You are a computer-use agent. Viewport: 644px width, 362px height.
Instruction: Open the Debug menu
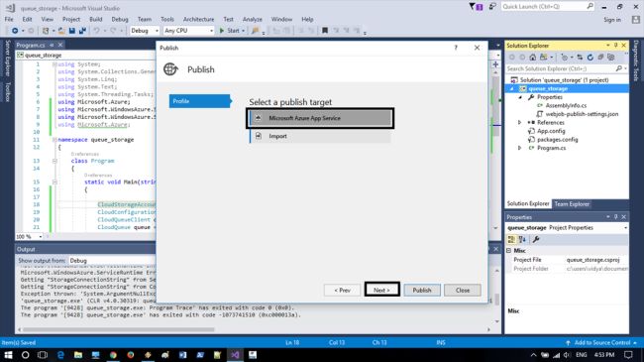(x=120, y=19)
